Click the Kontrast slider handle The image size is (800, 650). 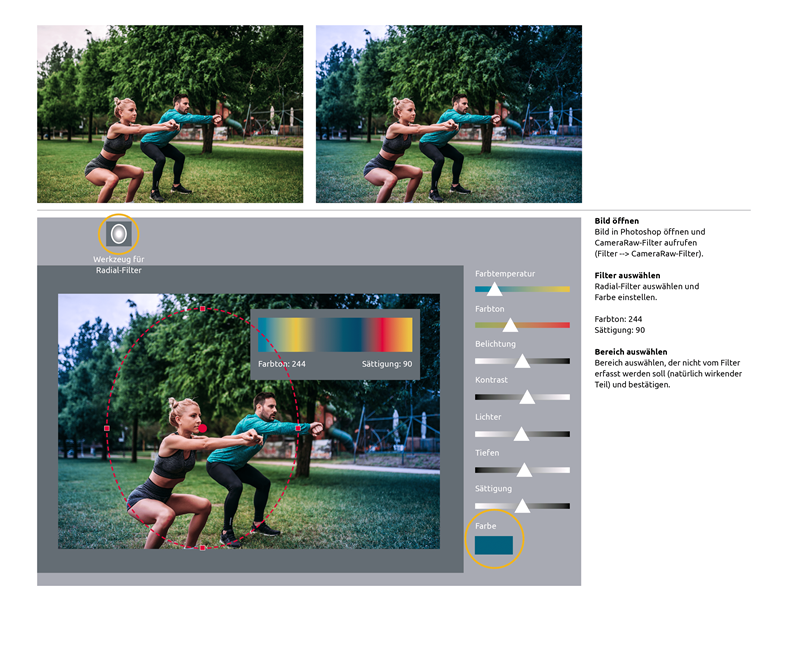(x=527, y=397)
